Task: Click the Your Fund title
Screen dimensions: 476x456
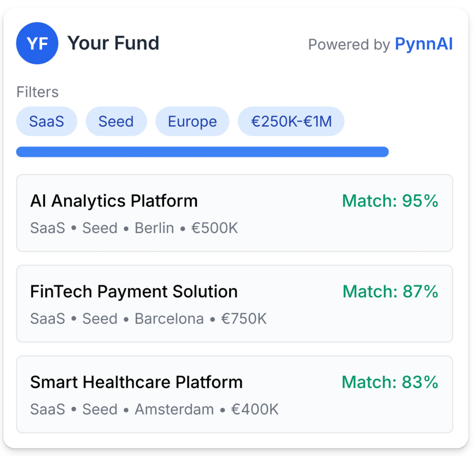Action: pos(113,43)
